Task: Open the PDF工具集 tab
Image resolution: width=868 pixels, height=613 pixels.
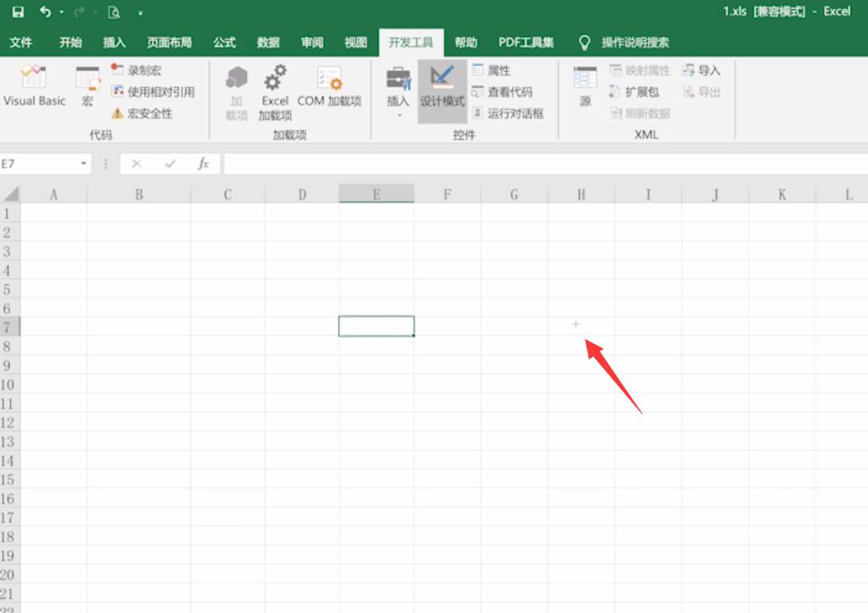Action: [526, 42]
